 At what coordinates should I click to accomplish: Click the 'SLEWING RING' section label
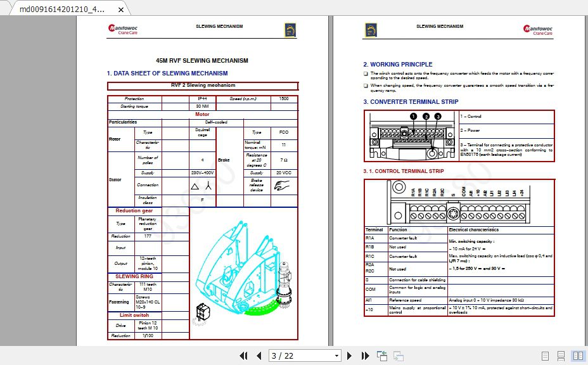(x=134, y=276)
